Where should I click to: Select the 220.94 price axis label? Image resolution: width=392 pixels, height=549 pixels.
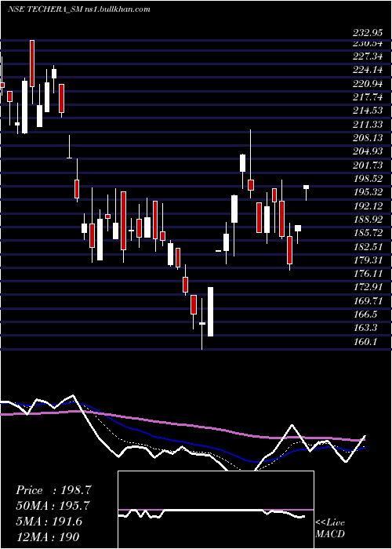368,84
